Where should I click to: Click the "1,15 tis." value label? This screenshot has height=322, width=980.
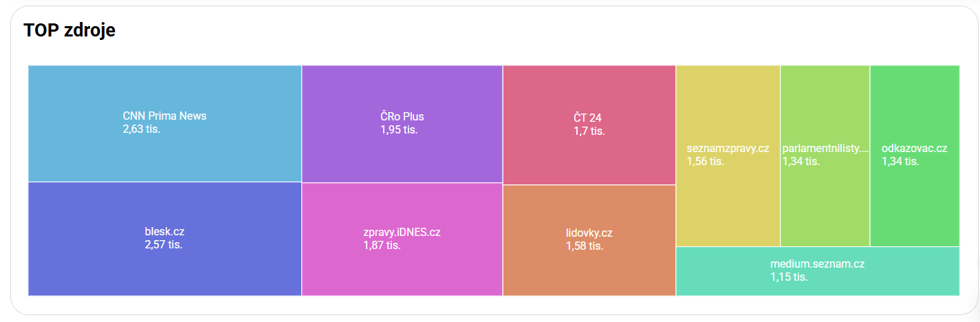(789, 277)
